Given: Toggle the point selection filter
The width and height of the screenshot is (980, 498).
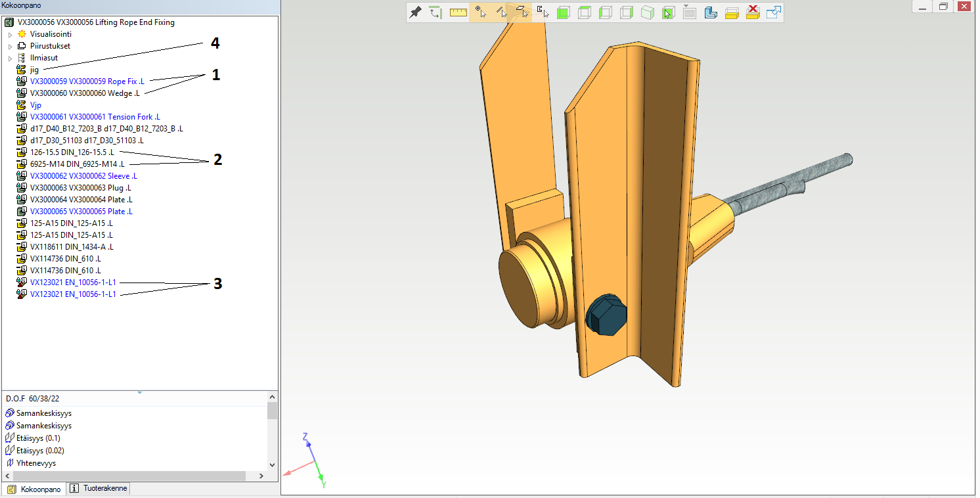Looking at the screenshot, I should tap(481, 12).
